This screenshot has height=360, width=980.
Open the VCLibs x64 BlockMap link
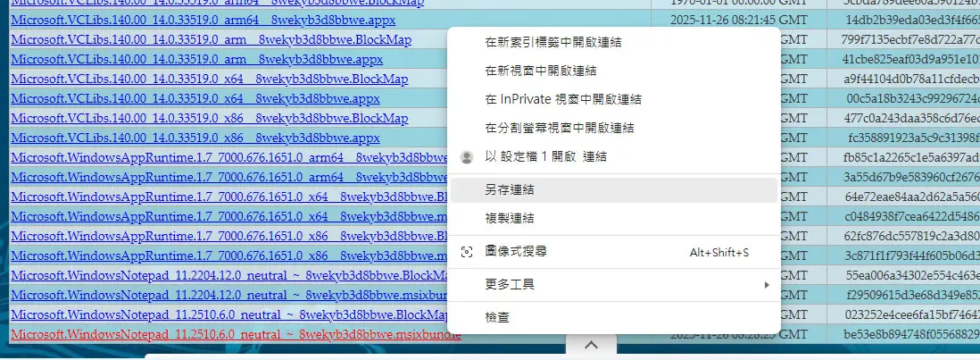tap(210, 79)
